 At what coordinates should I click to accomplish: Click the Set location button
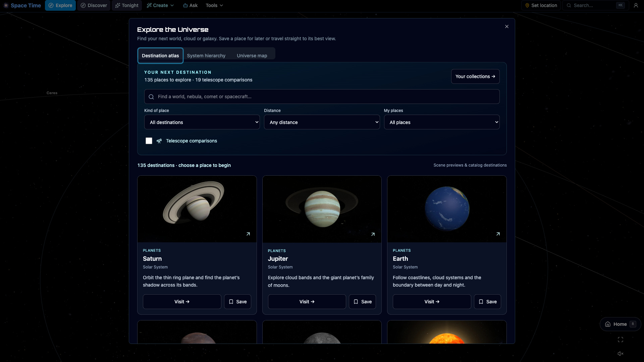[x=541, y=5]
